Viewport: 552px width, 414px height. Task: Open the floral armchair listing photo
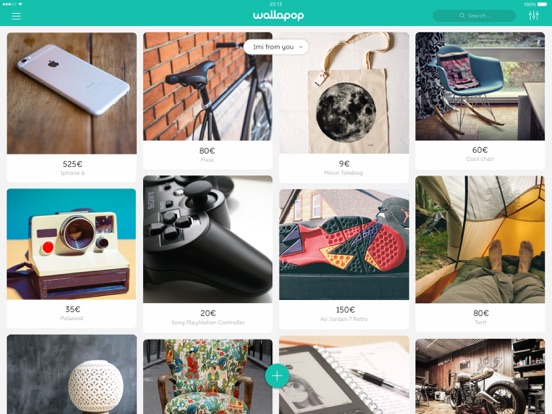pyautogui.click(x=208, y=376)
